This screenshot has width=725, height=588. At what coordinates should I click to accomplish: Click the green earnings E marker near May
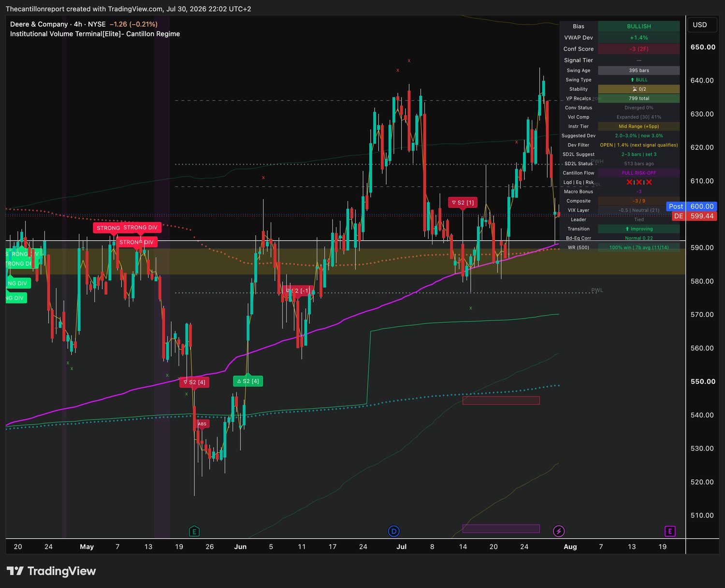pyautogui.click(x=194, y=531)
